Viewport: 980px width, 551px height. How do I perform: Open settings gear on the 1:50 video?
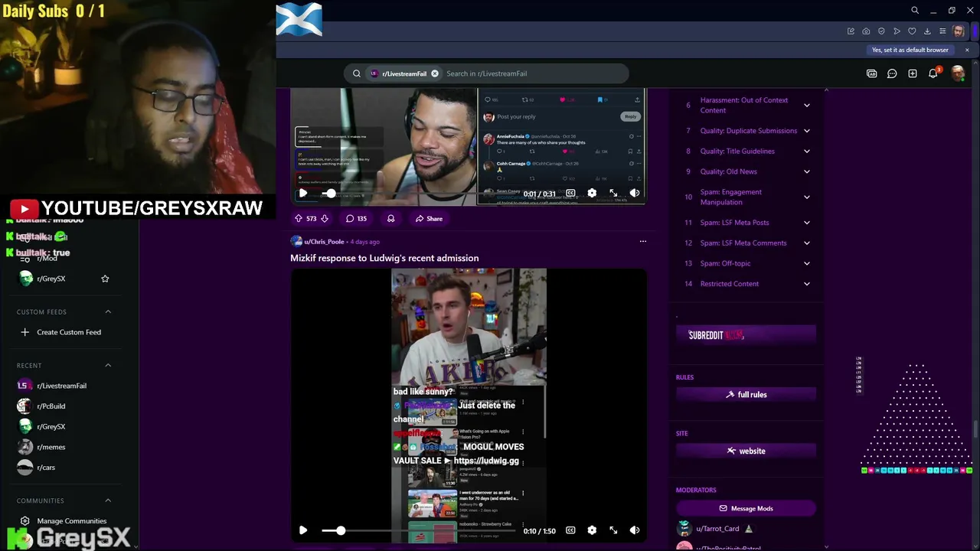[x=592, y=530]
